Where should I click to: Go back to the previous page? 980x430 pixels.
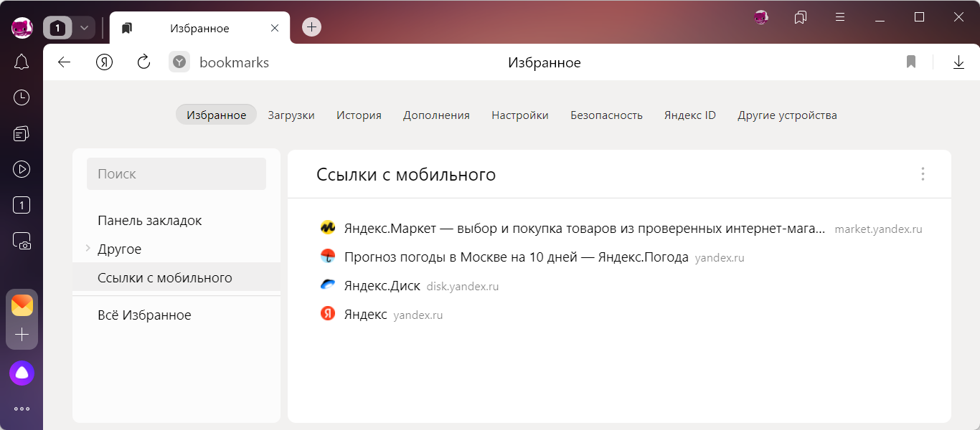65,62
